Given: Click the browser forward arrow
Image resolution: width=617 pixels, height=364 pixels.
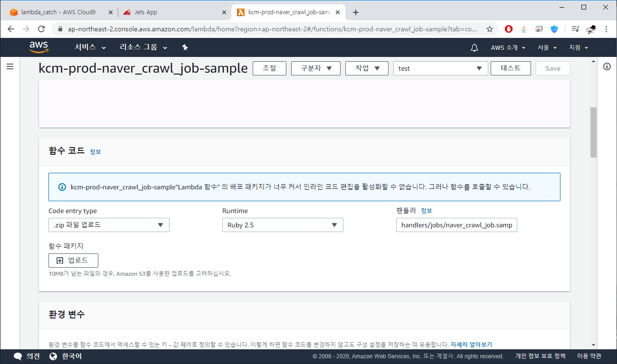Looking at the screenshot, I should (x=26, y=29).
